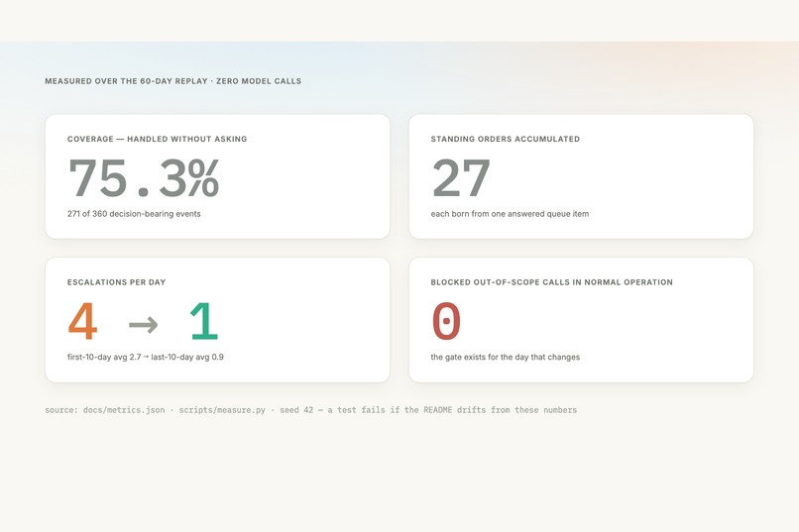Click 'the gate exists for the day that changes'

pyautogui.click(x=505, y=357)
